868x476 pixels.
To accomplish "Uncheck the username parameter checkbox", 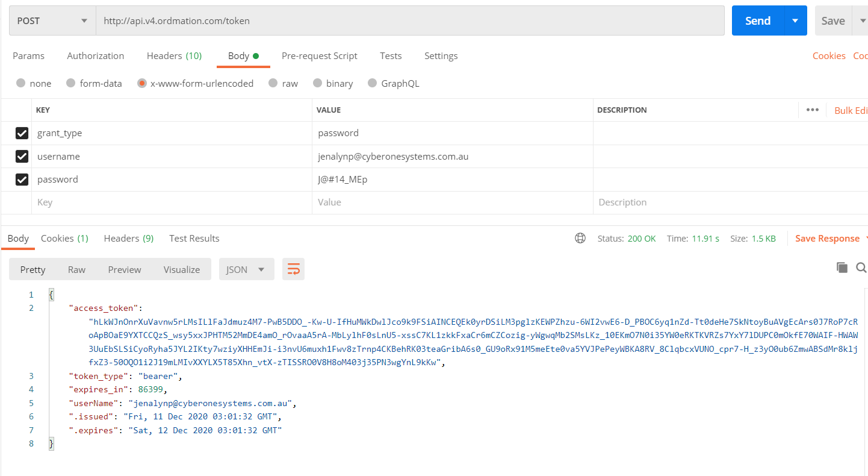I will coord(22,157).
